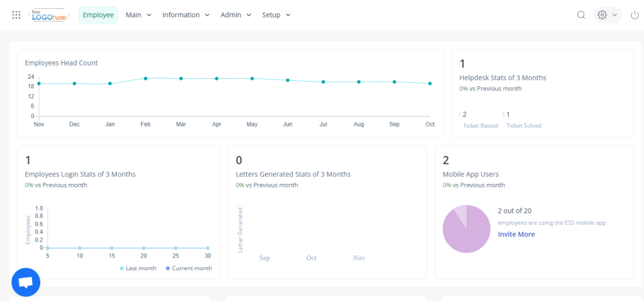The height and width of the screenshot is (301, 644).
Task: Click the Feb data point on head count chart
Action: 145,79
